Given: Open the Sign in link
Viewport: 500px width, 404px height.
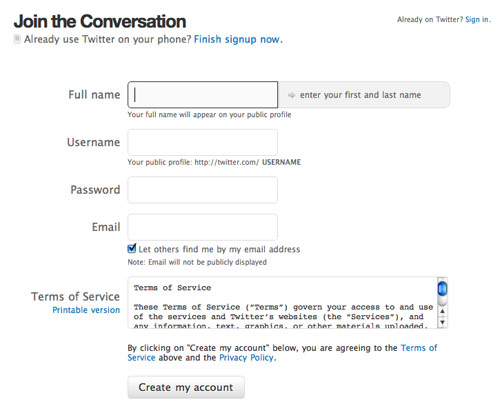Looking at the screenshot, I should pyautogui.click(x=477, y=19).
